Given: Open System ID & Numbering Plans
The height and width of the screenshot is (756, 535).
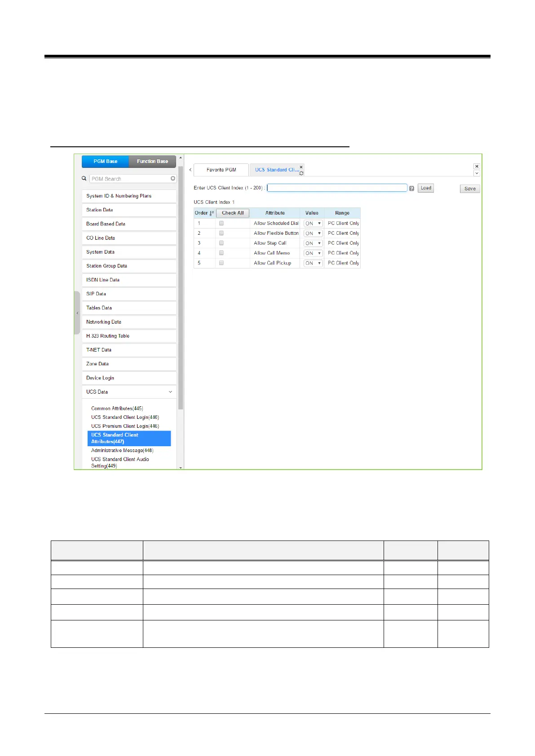Looking at the screenshot, I should pos(129,196).
